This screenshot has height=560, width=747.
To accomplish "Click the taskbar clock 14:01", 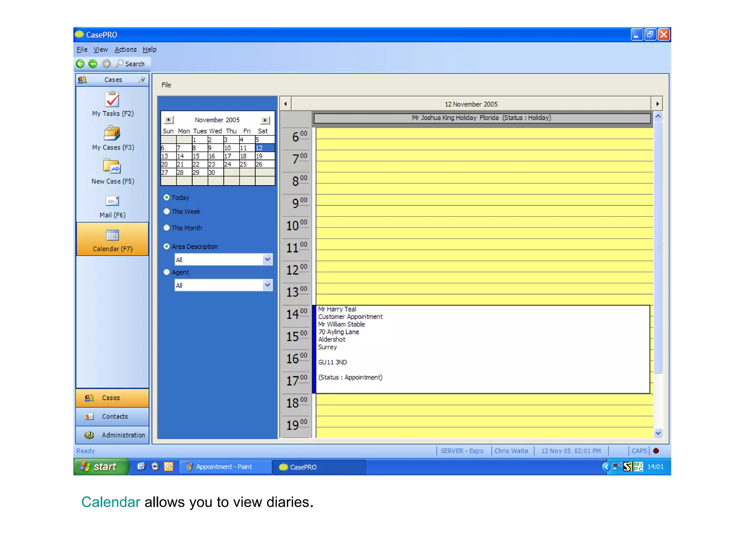I will pyautogui.click(x=655, y=467).
